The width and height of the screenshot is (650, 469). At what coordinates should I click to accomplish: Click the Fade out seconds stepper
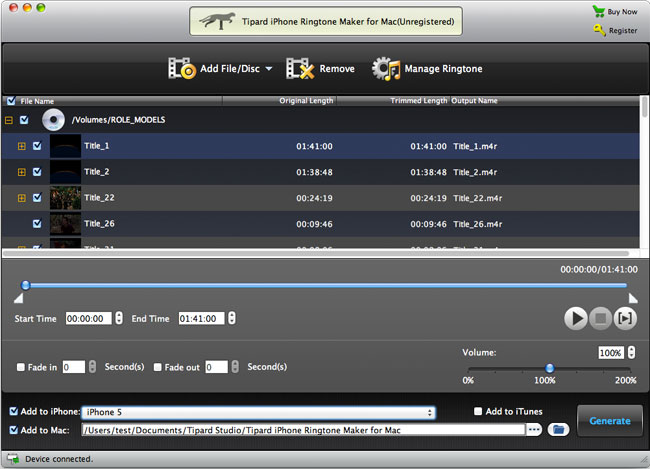tap(235, 367)
